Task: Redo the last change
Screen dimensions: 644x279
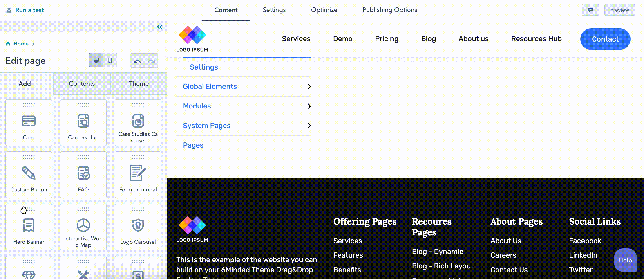Action: 151,61
